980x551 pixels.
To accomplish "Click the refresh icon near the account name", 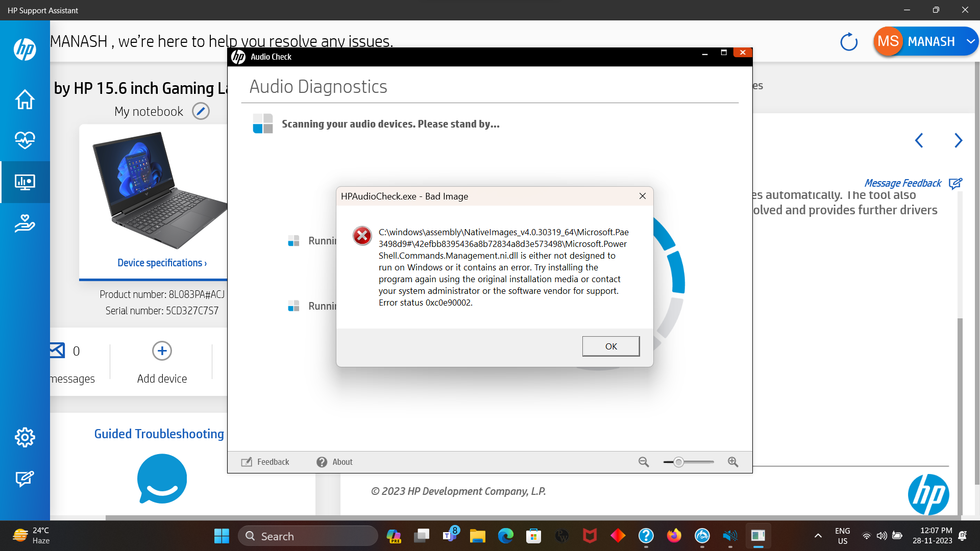I will pos(848,42).
